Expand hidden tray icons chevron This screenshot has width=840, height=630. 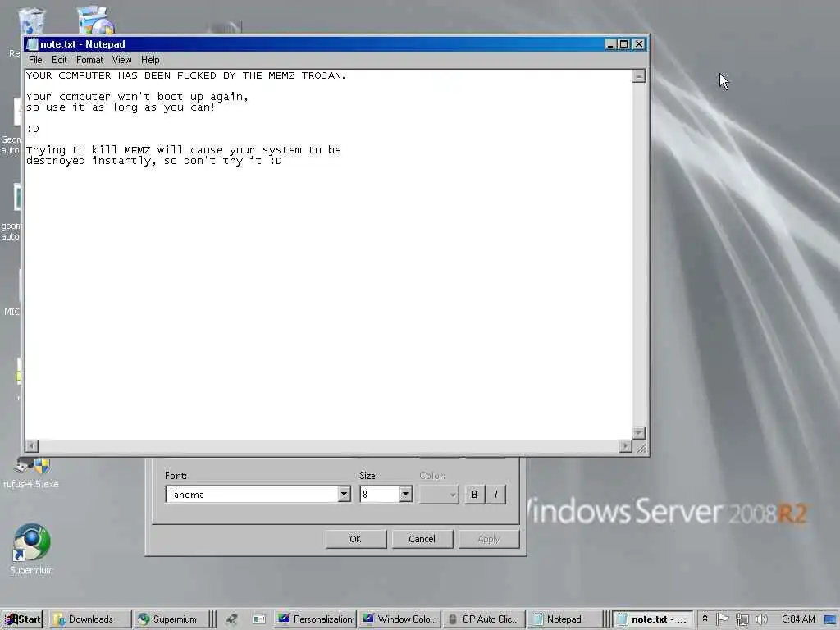[705, 619]
